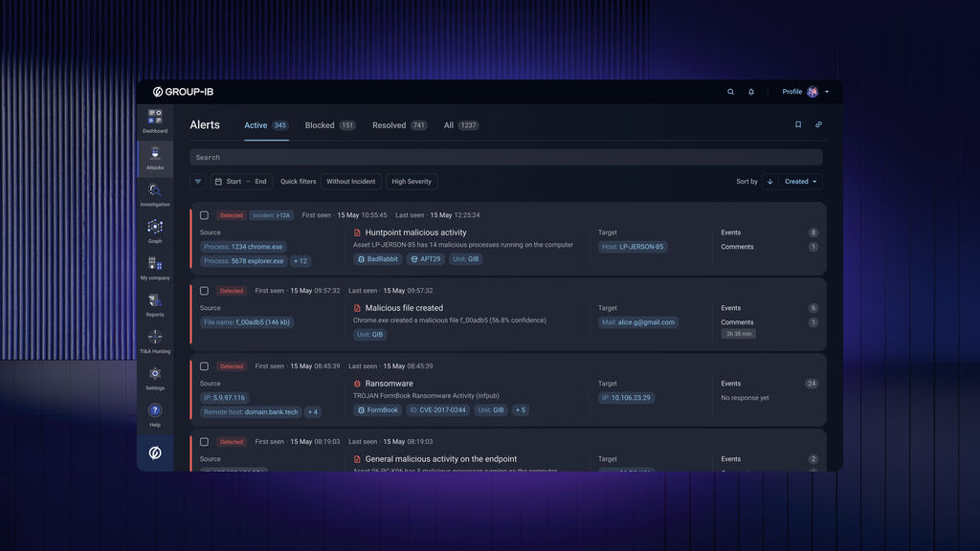Click the search magnifier in top bar

pos(730,92)
